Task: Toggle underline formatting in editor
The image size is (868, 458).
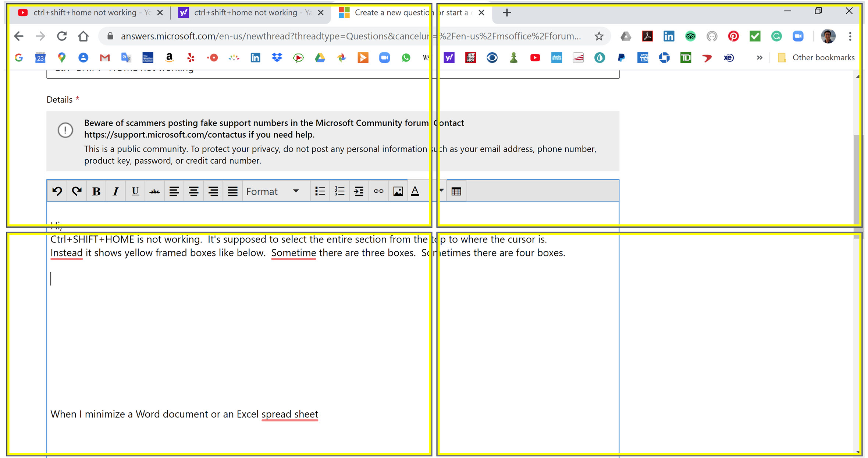Action: click(135, 191)
